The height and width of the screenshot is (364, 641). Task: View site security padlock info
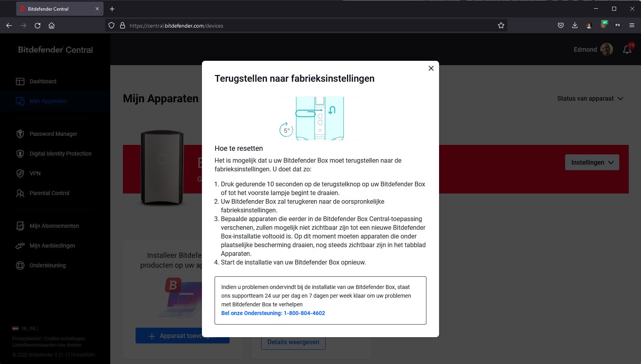coord(123,26)
